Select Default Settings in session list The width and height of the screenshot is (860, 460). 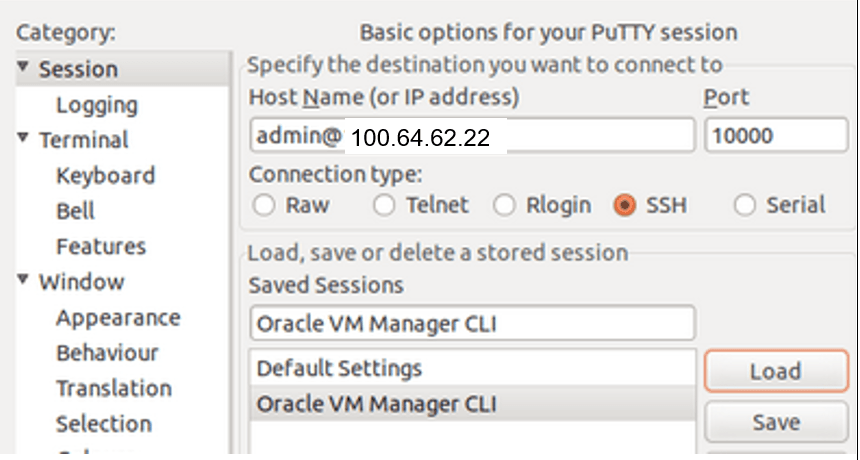pyautogui.click(x=340, y=368)
